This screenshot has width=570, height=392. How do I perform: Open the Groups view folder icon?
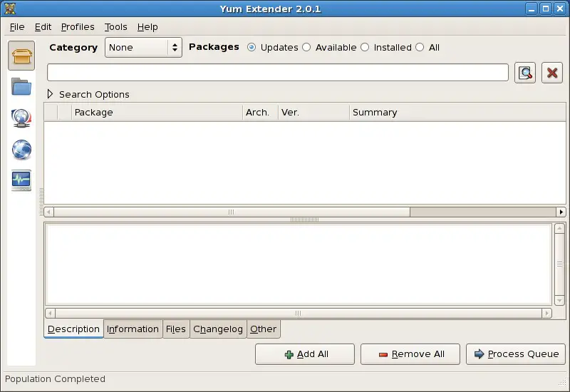tap(21, 86)
